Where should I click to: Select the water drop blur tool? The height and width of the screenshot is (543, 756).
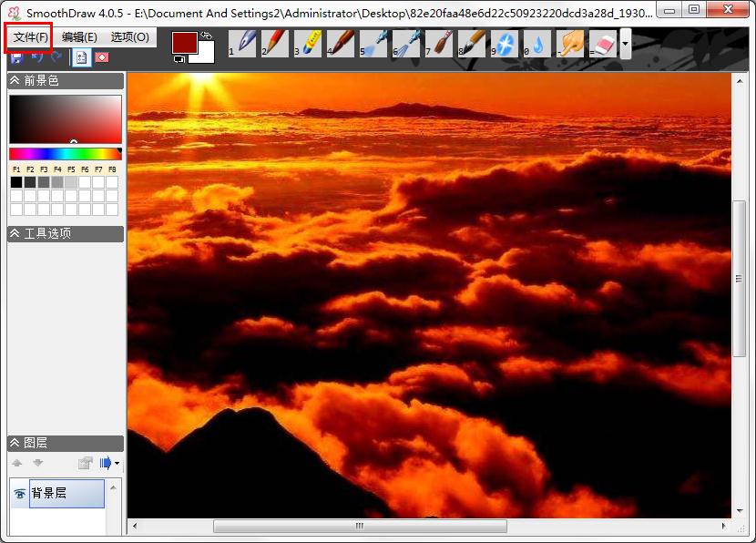point(538,43)
